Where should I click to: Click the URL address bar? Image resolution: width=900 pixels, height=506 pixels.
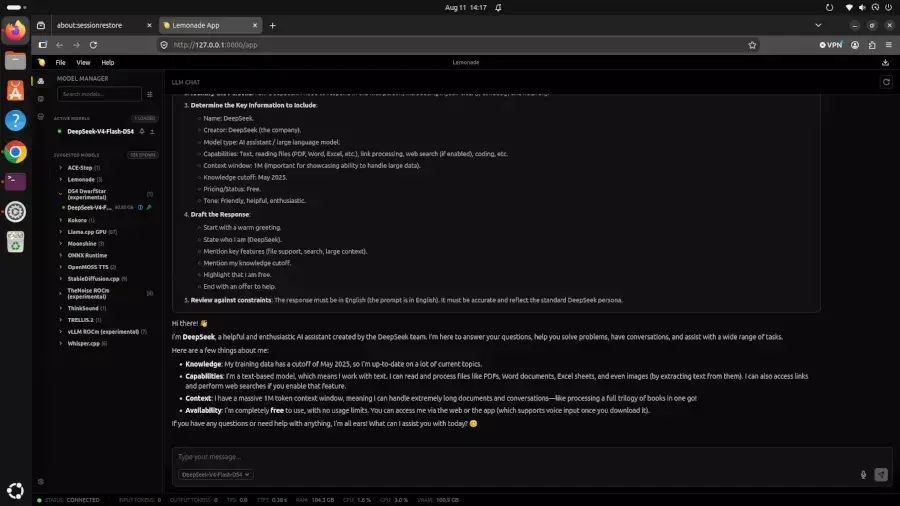pos(456,45)
